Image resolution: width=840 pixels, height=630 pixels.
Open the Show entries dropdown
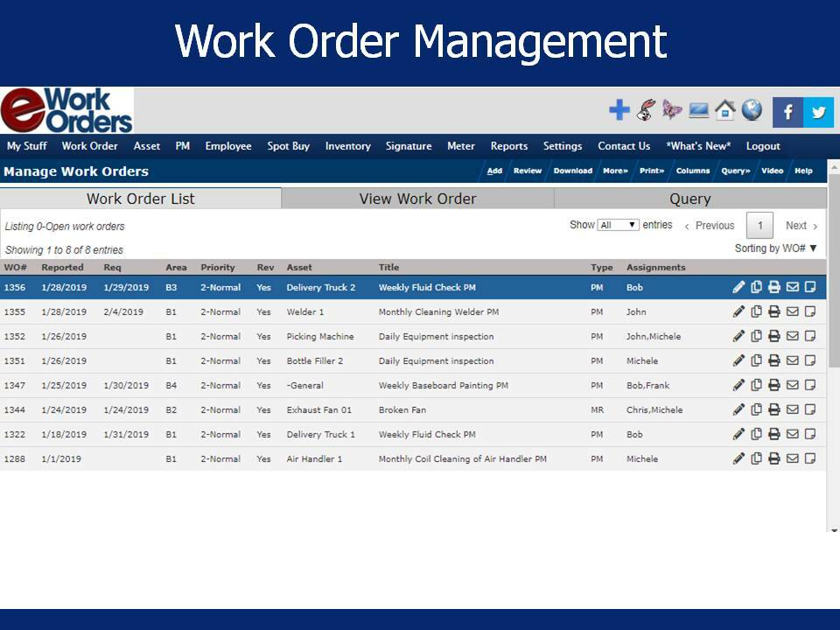click(619, 225)
